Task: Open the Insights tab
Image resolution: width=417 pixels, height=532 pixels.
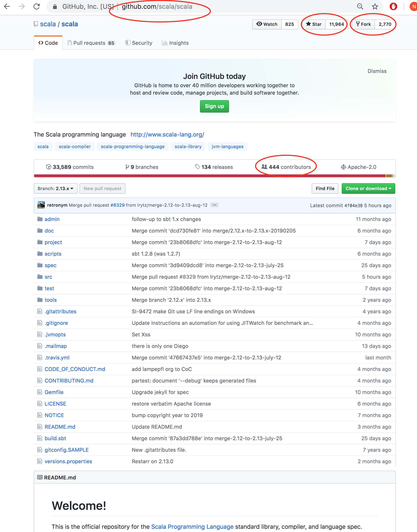Action: click(x=175, y=43)
